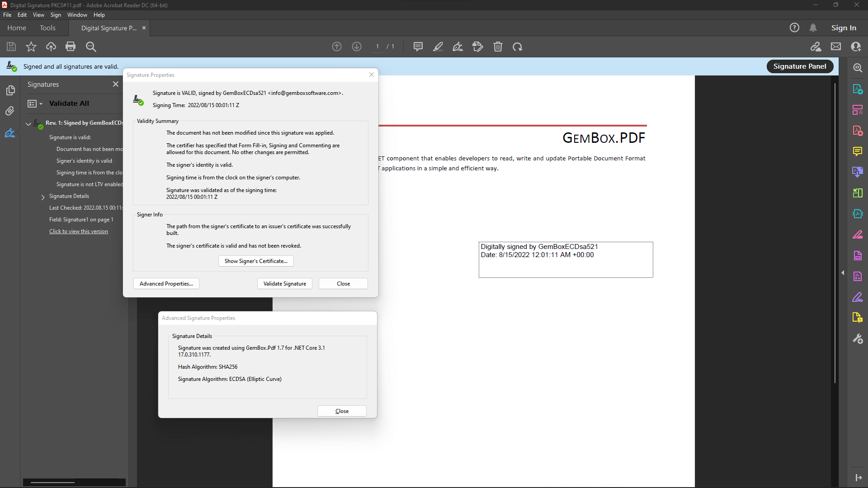
Task: Click the Tools menu tab
Action: 47,28
